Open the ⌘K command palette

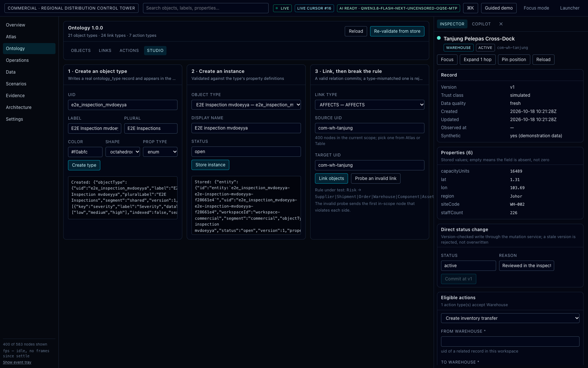[x=470, y=8]
